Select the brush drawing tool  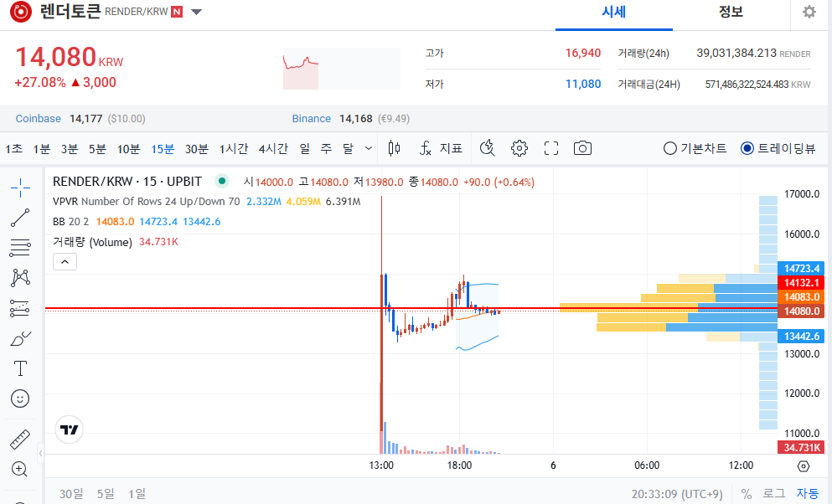pyautogui.click(x=20, y=338)
